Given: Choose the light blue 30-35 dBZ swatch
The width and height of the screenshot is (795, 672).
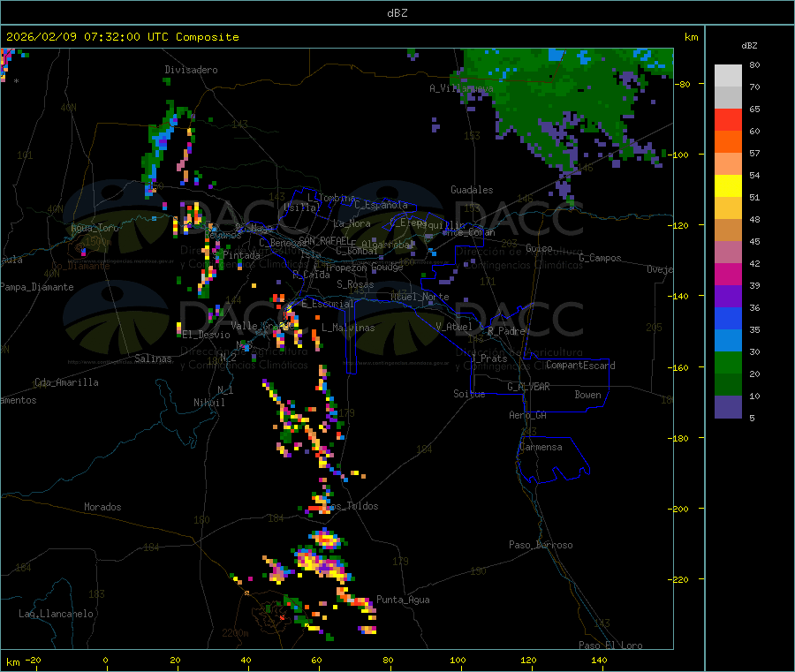Looking at the screenshot, I should 728,341.
